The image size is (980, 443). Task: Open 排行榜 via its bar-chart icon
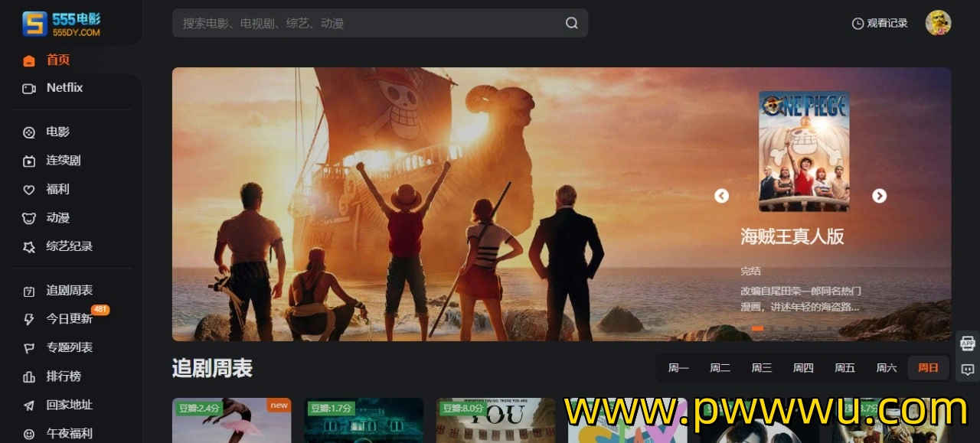[x=29, y=377]
